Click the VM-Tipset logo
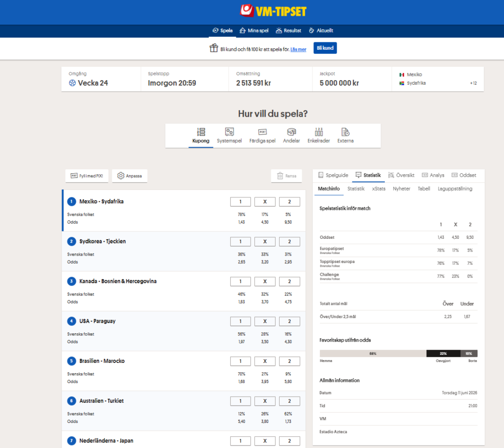The image size is (504, 448). [273, 11]
